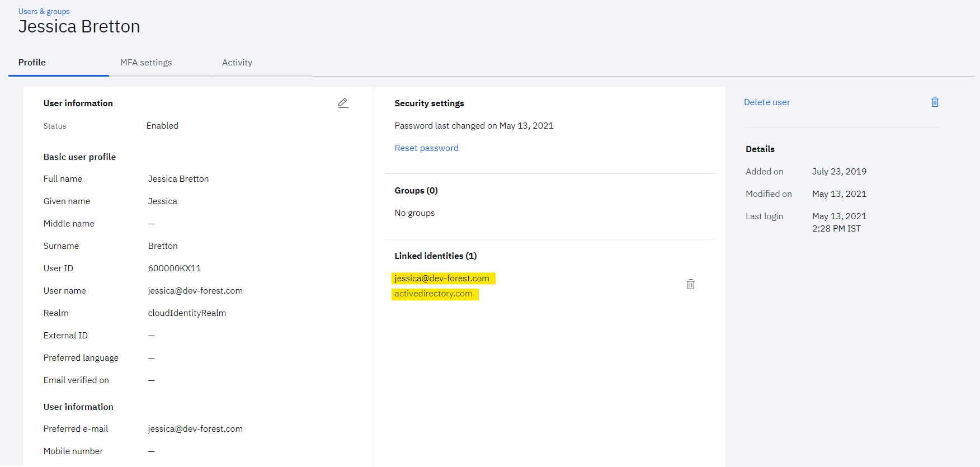
Task: Select the activedirectory.com identity source text
Action: coord(434,294)
